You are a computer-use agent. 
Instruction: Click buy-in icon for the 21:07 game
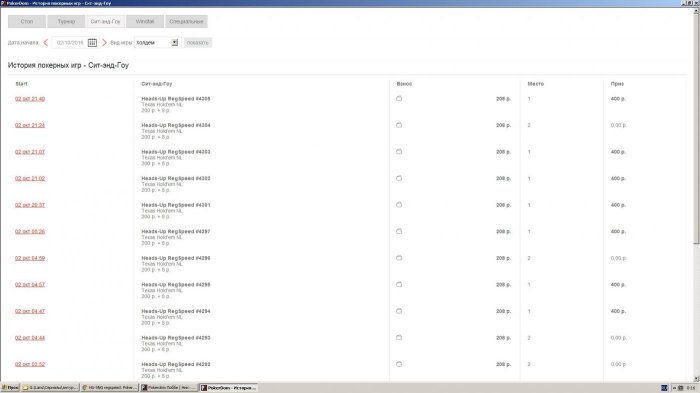pos(399,152)
